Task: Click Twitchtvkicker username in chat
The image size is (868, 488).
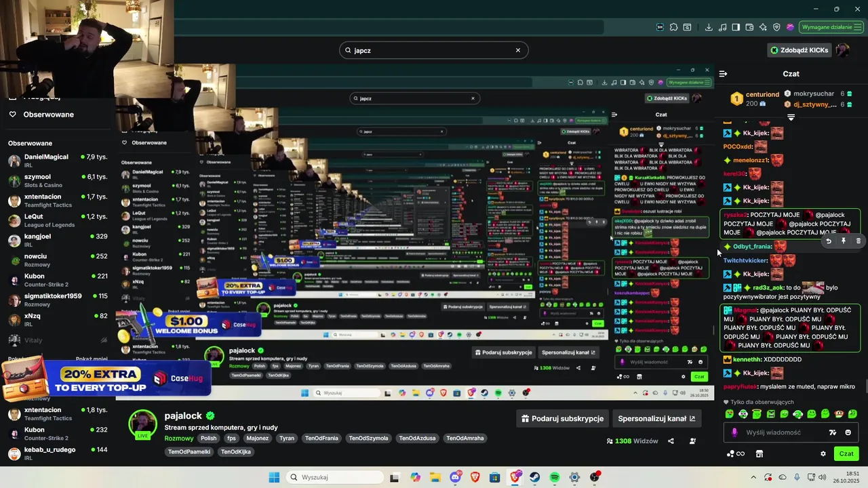Action: [x=745, y=260]
